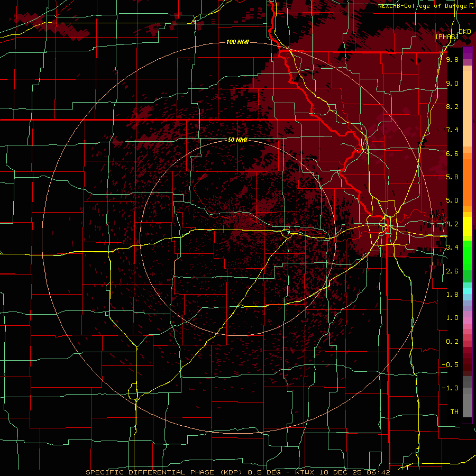Click the Specific Differential Phase caption line

[x=237, y=472]
